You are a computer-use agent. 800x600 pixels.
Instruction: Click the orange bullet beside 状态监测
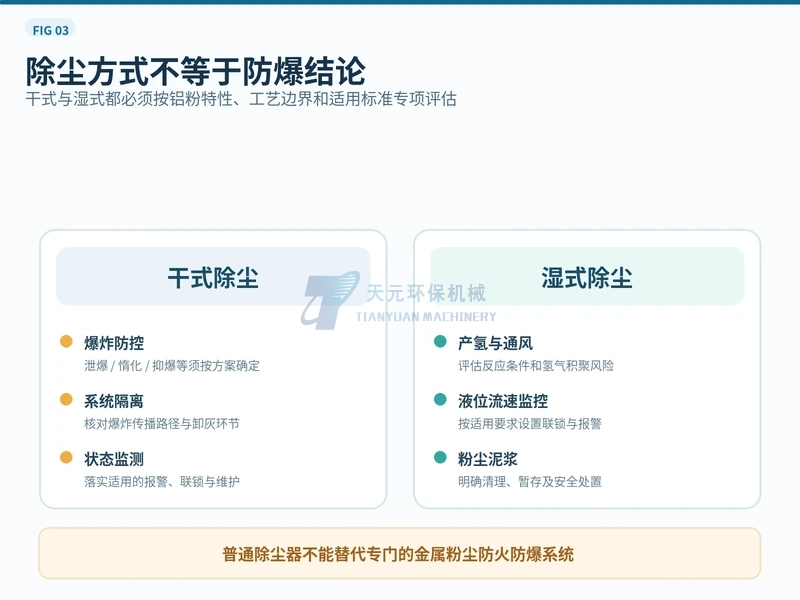[x=66, y=457]
